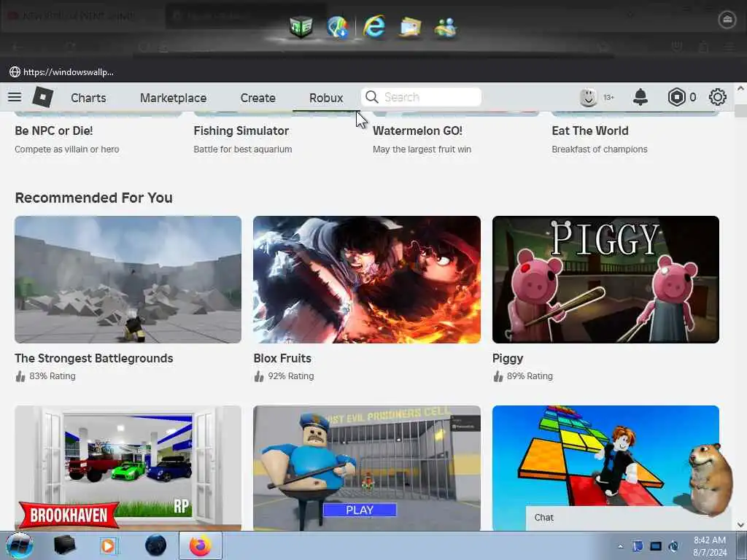Click The Strongest Battlegrounds title
Viewport: 747px width, 560px height.
tap(94, 358)
